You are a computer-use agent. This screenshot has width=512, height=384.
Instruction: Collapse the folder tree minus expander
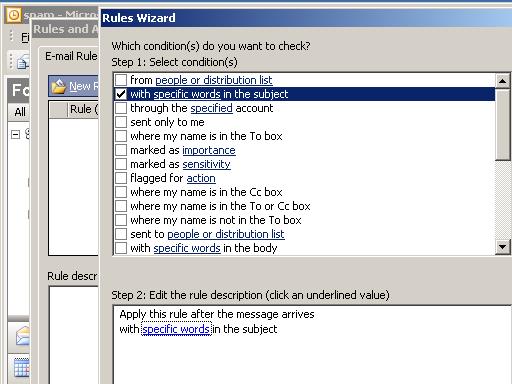tap(15, 135)
